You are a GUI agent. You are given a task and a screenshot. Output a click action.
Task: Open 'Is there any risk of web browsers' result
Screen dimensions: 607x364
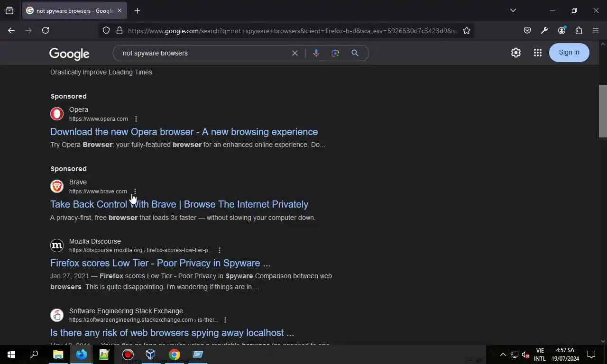172,333
